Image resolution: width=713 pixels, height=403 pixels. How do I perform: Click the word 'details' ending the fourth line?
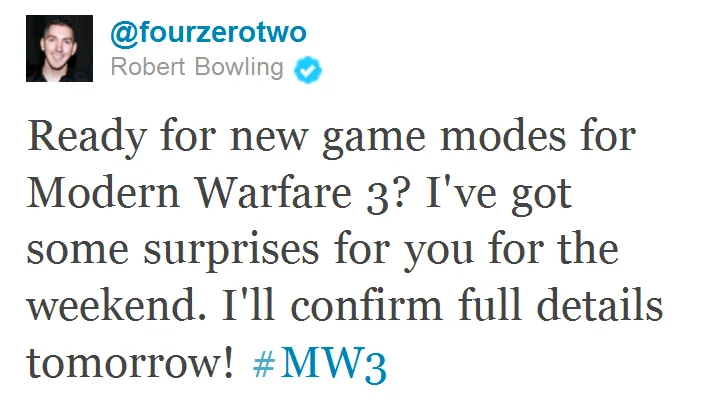[599, 305]
